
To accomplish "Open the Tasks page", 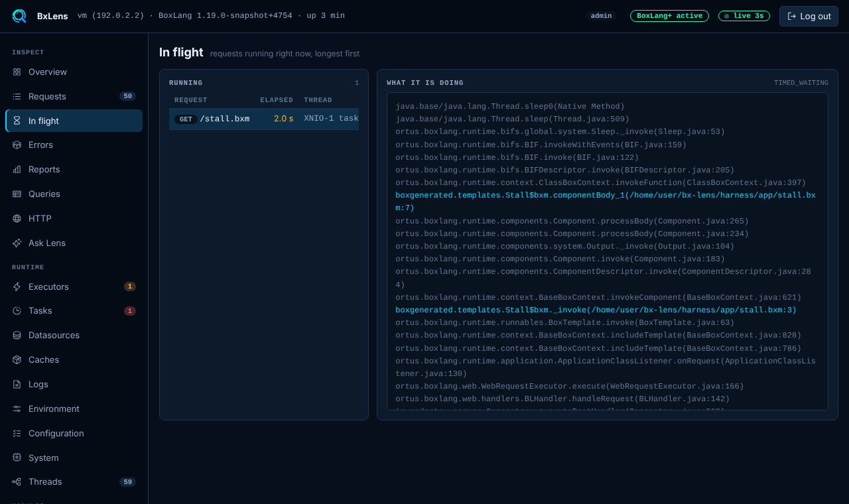I will tap(74, 310).
